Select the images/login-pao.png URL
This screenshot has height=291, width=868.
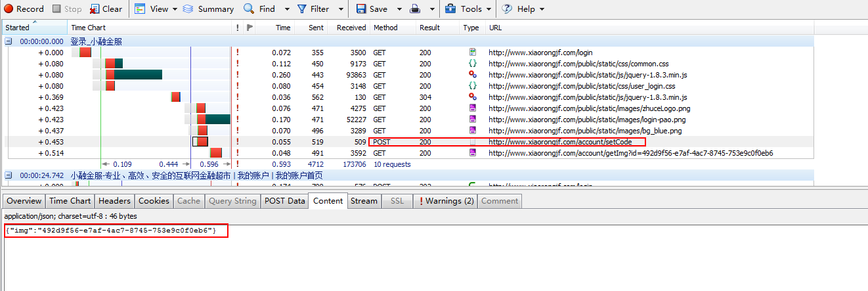[x=586, y=120]
